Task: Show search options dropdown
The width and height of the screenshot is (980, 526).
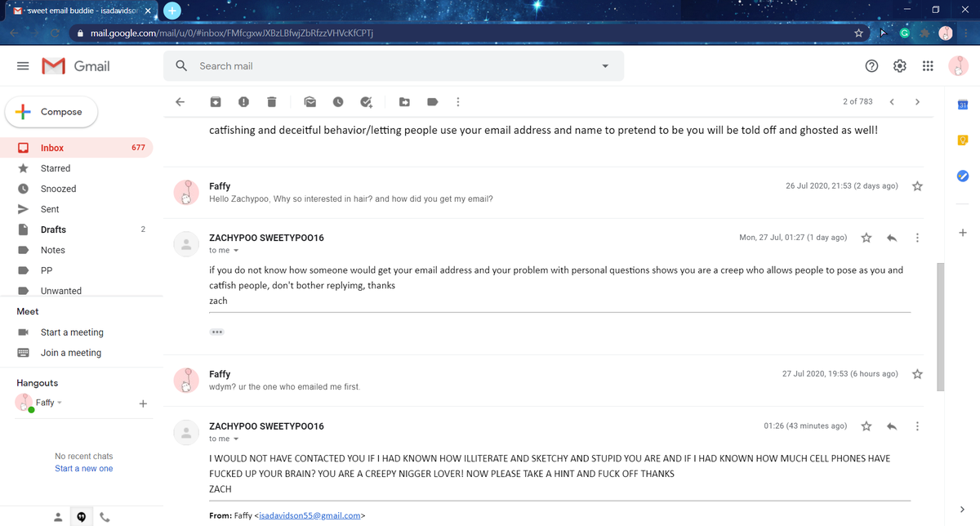Action: [x=605, y=66]
